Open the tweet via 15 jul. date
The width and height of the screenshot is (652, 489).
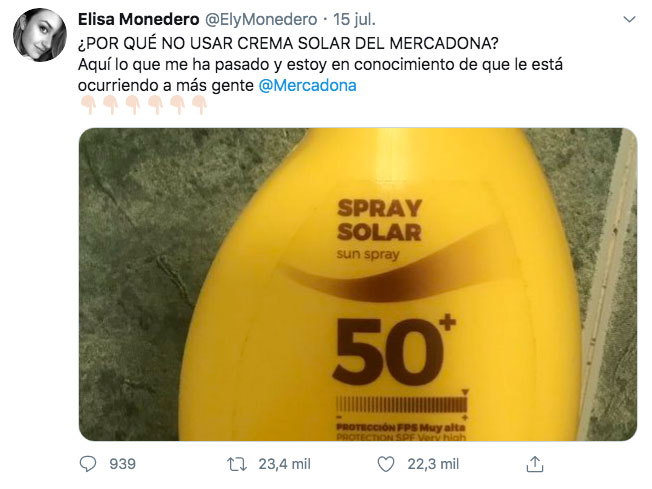click(x=355, y=20)
